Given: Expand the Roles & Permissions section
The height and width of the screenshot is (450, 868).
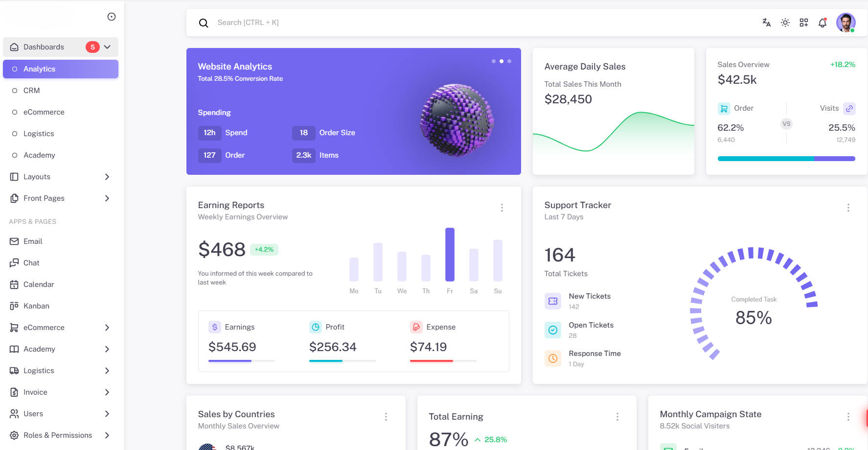Looking at the screenshot, I should click(107, 435).
